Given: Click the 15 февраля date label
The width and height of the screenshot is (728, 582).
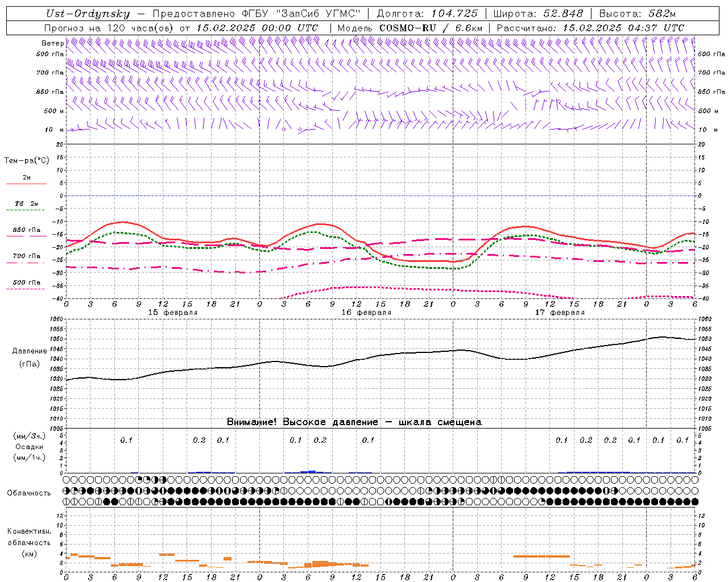Looking at the screenshot, I should 173,313.
